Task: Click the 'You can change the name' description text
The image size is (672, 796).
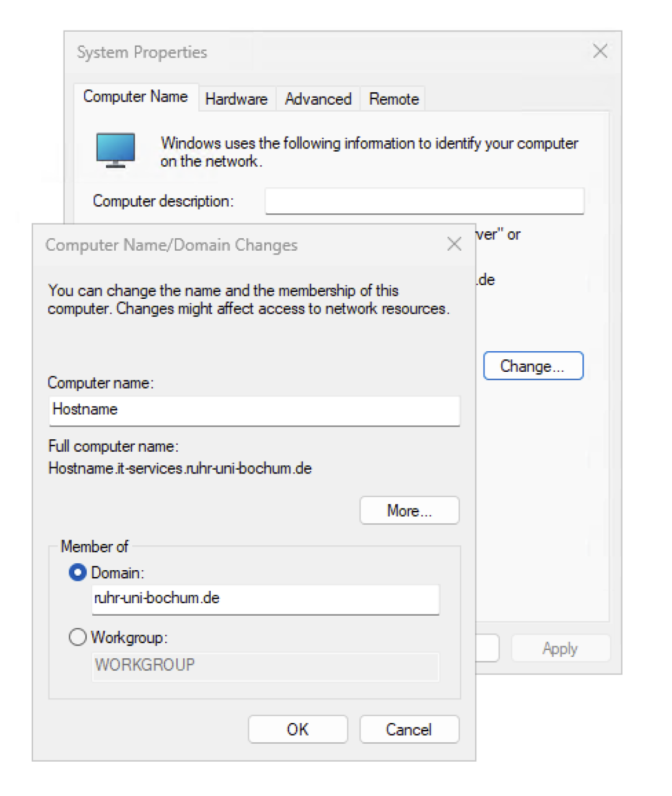Action: [249, 299]
